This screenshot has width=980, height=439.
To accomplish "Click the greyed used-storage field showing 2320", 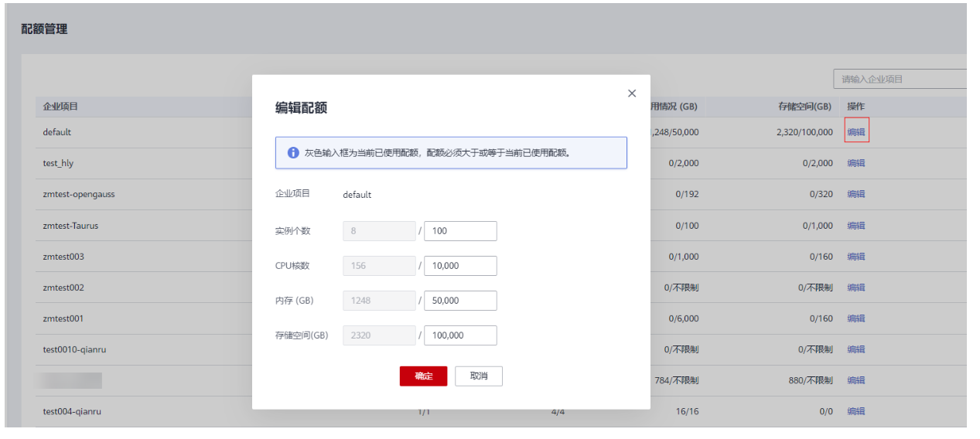I will pyautogui.click(x=379, y=335).
